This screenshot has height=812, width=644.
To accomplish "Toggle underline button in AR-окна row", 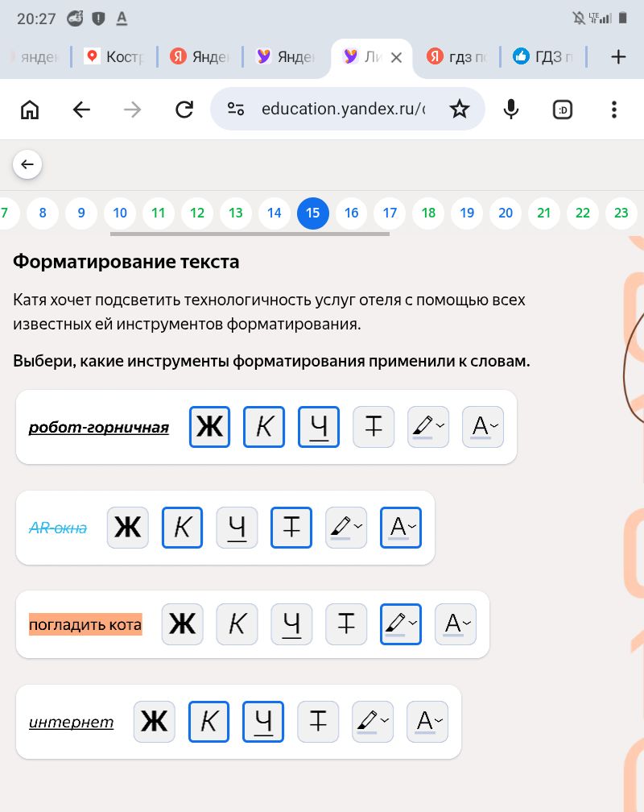I will point(237,527).
